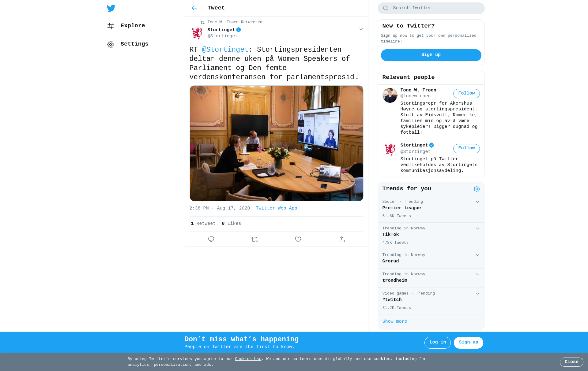This screenshot has height=371, width=588.
Task: Click Stortinget's lion avatar on the tweet
Action: pos(197,33)
